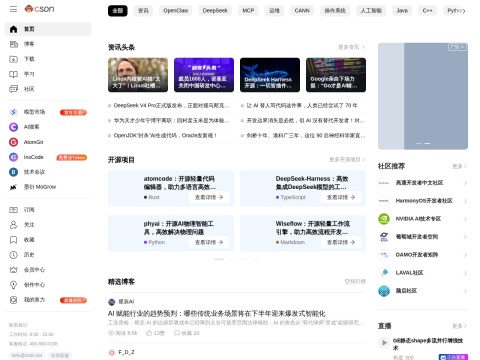Click 查看详情 on atomcode card
480x360 pixels.
[x=209, y=197]
